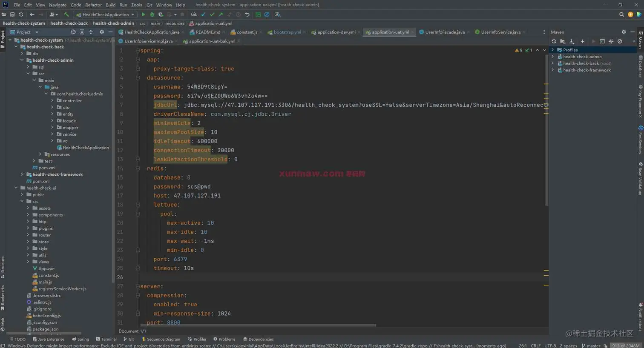Expand Profiles node in Maven panel
Image resolution: width=644 pixels, height=348 pixels.
coord(553,50)
